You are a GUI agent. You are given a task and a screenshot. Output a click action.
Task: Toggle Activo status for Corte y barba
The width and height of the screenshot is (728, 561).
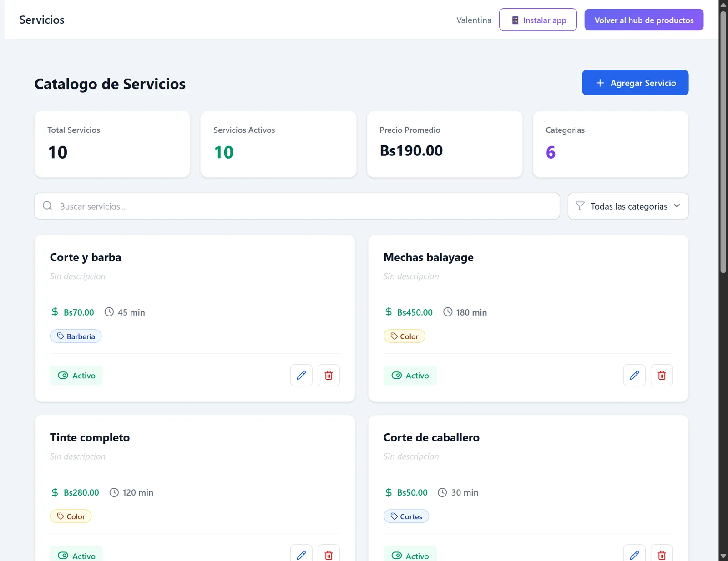(x=76, y=376)
